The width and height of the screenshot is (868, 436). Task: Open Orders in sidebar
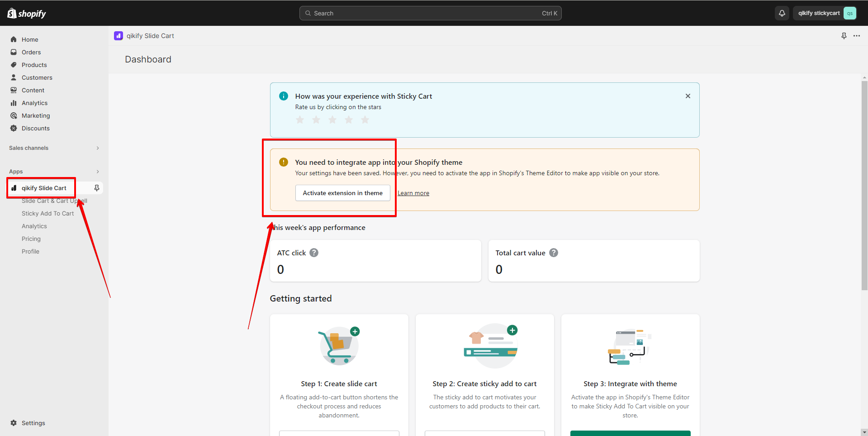click(x=31, y=52)
